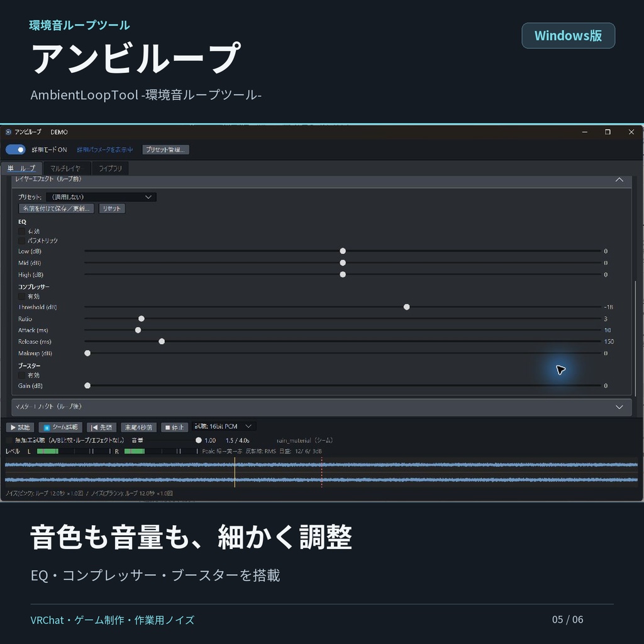
Task: Click the yellow playhead line in waveform
Action: pyautogui.click(x=235, y=472)
